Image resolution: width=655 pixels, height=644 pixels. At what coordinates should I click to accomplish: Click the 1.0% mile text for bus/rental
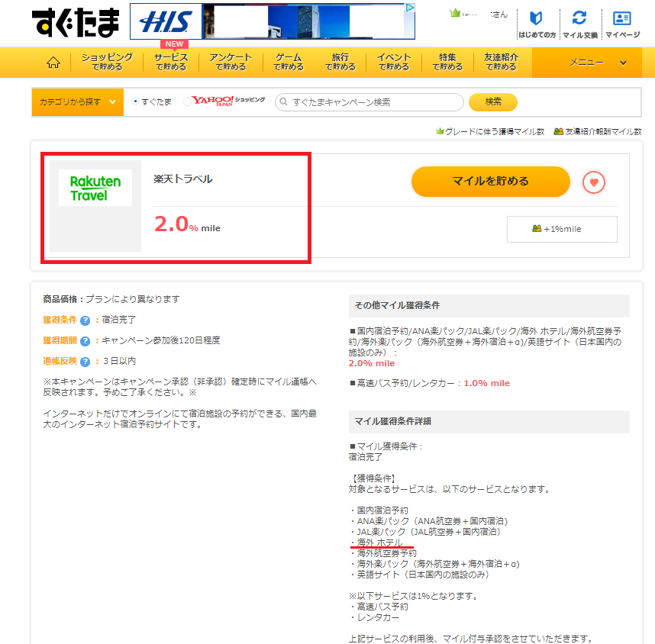click(486, 383)
